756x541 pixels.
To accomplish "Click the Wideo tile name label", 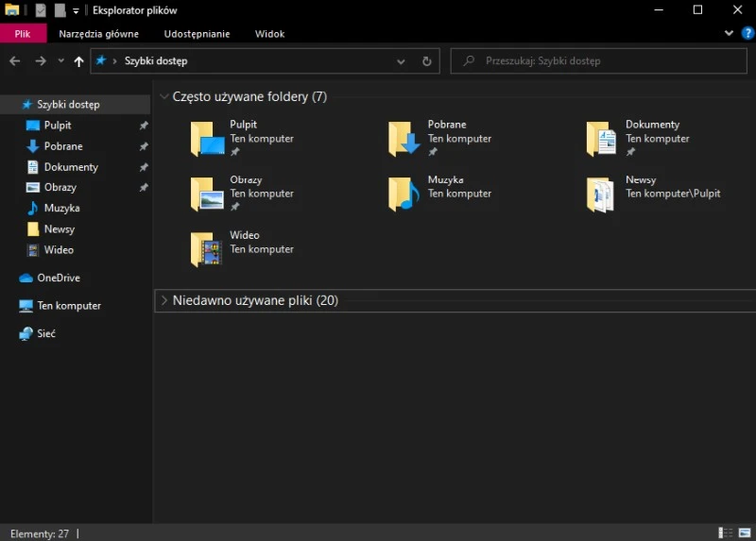I will coord(245,235).
